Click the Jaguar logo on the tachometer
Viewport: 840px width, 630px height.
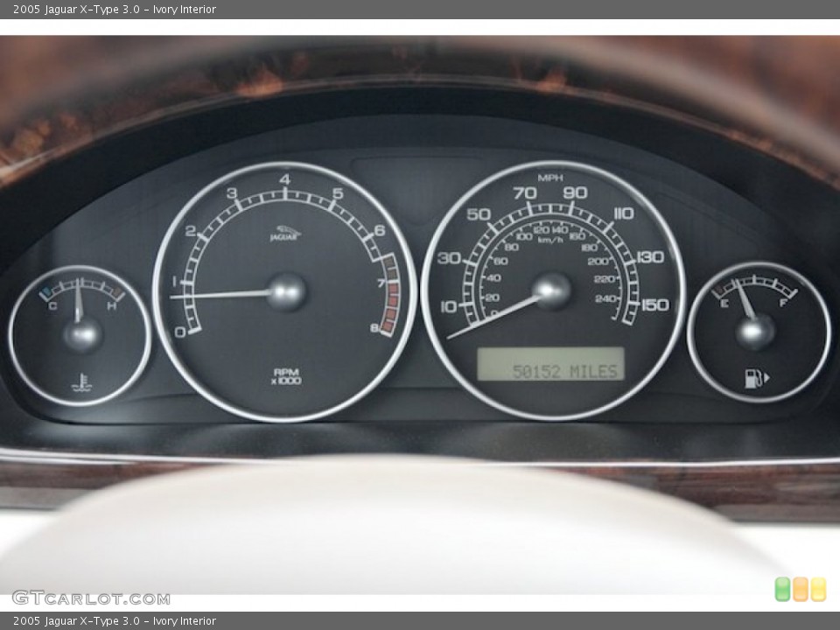click(x=285, y=234)
